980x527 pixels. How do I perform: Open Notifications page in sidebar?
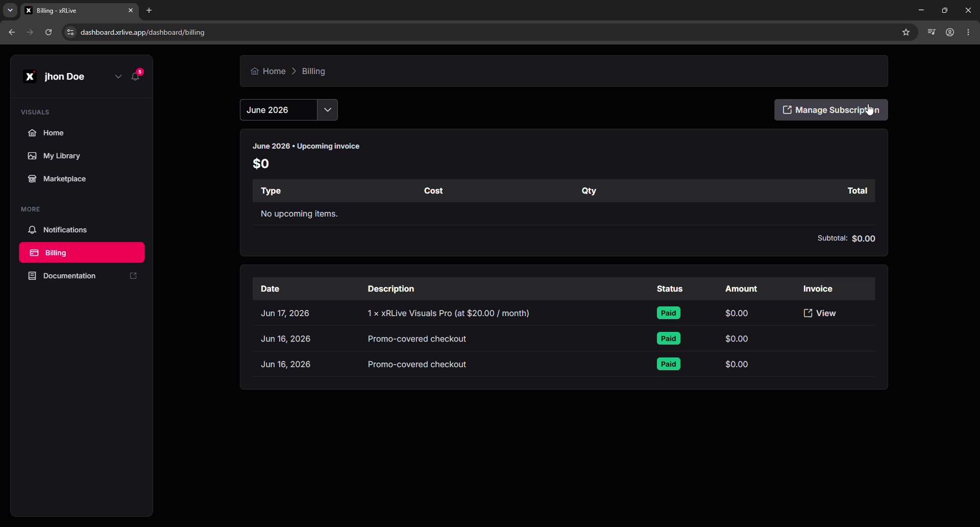point(82,230)
